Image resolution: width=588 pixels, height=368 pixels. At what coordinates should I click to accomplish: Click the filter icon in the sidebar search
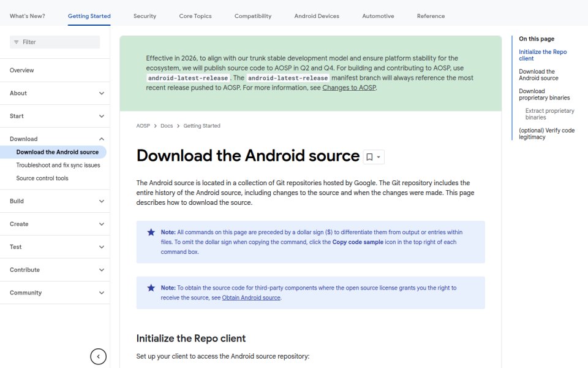coord(16,42)
